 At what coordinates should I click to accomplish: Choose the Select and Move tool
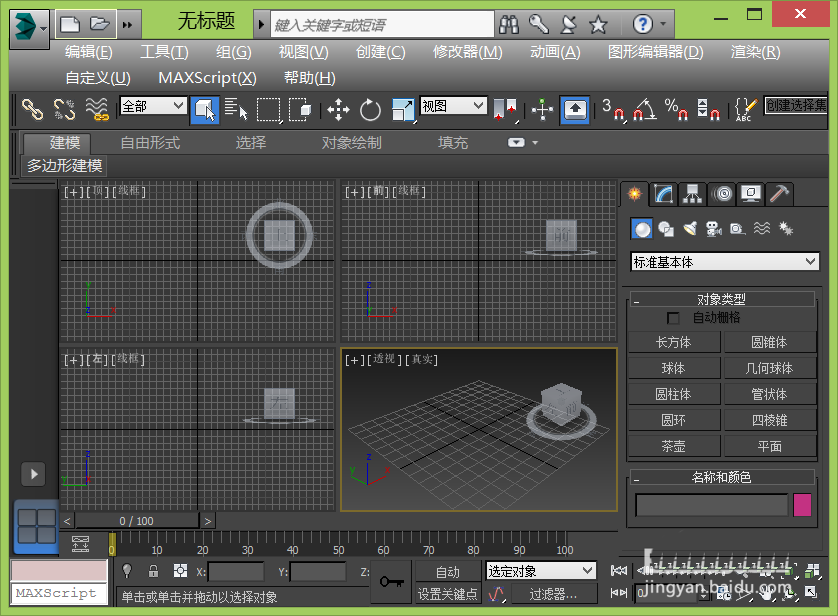point(338,109)
